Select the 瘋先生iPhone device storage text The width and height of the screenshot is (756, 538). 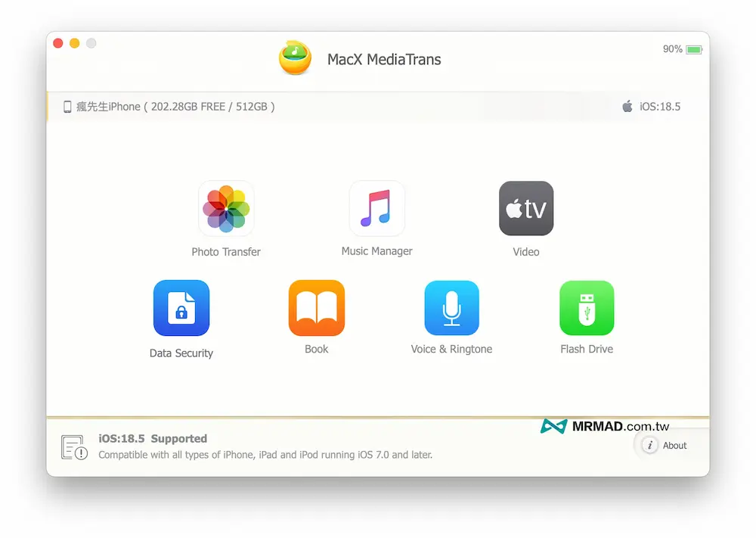[x=175, y=107]
